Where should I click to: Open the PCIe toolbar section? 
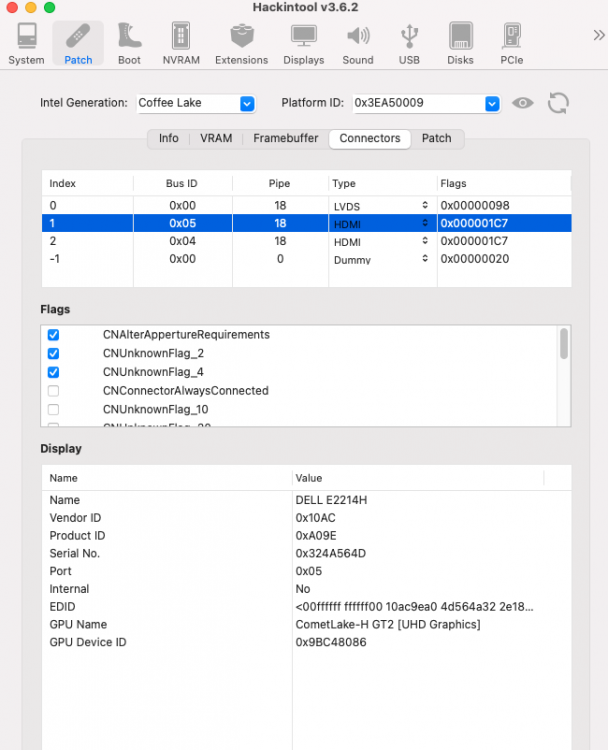[x=511, y=44]
